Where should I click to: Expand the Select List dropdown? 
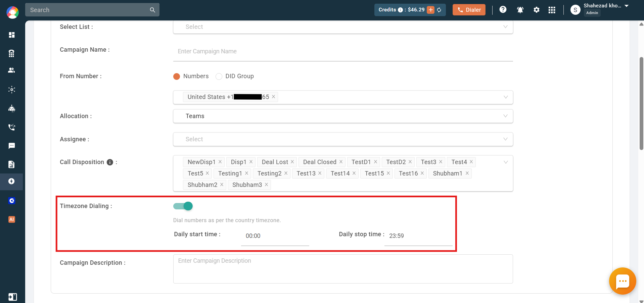343,27
